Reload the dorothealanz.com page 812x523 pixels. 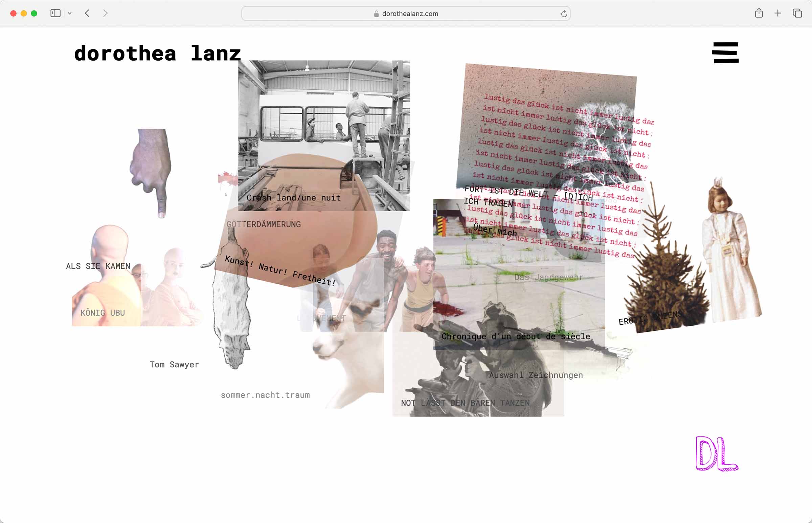[x=564, y=14]
